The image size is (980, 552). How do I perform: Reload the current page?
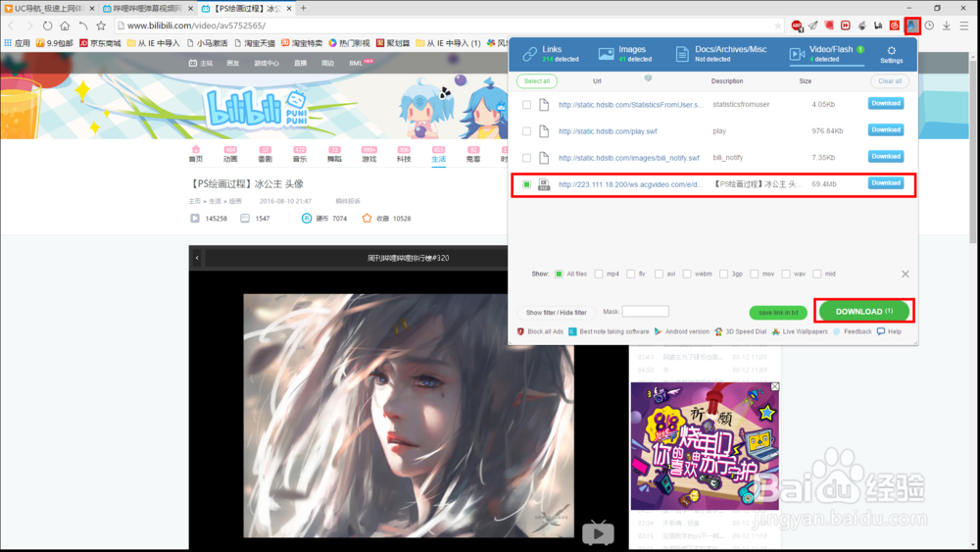tap(47, 25)
